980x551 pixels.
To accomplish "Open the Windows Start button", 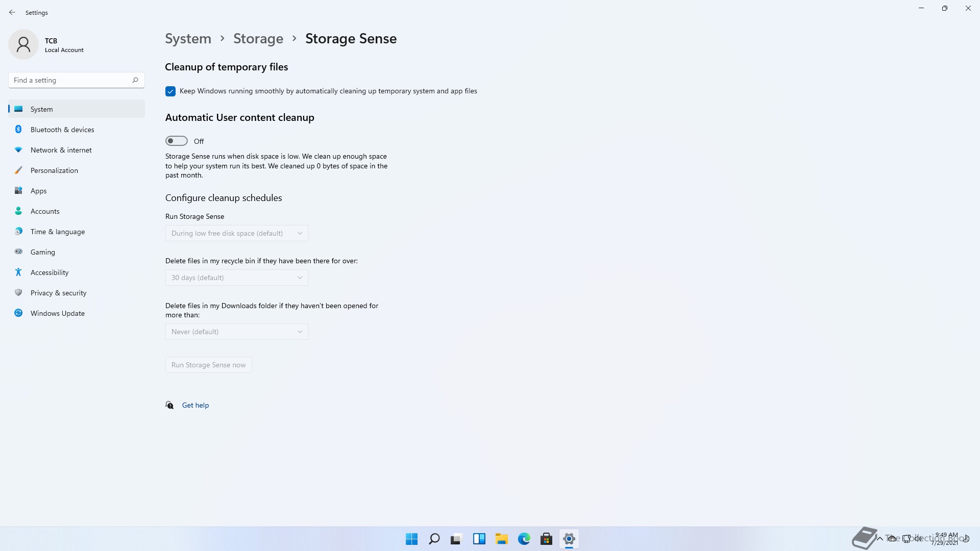I will pyautogui.click(x=411, y=539).
